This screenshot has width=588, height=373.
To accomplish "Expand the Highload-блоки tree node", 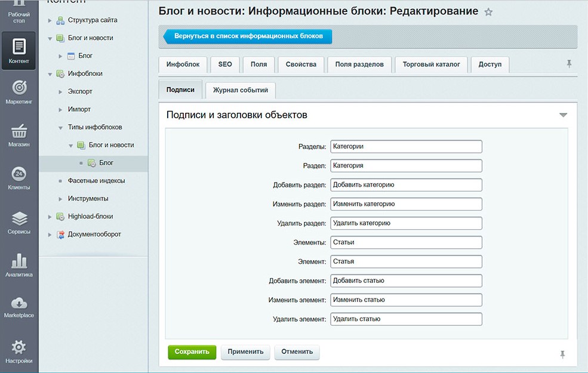I will pyautogui.click(x=50, y=216).
